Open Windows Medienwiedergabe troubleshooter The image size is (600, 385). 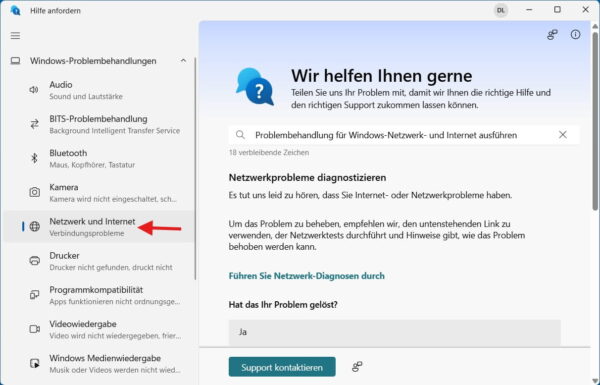pyautogui.click(x=99, y=363)
